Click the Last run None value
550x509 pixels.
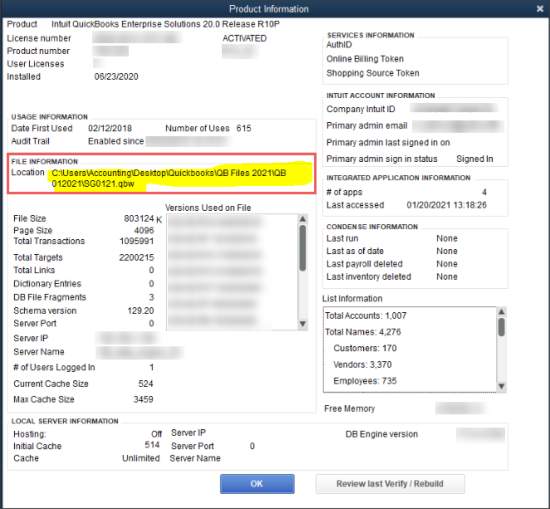[x=447, y=239]
